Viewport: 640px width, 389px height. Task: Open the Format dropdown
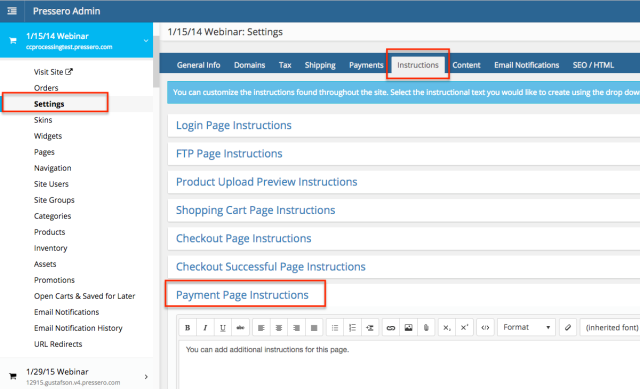tap(526, 327)
